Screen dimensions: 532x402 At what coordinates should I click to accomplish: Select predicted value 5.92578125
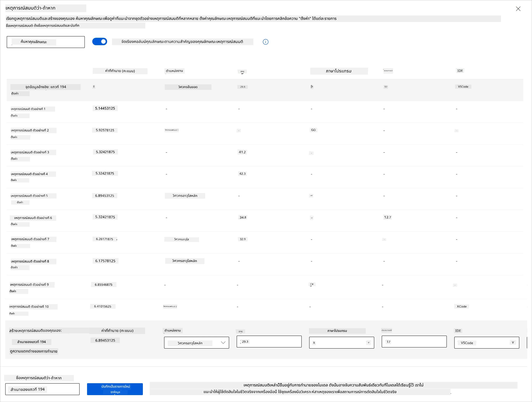(x=105, y=130)
